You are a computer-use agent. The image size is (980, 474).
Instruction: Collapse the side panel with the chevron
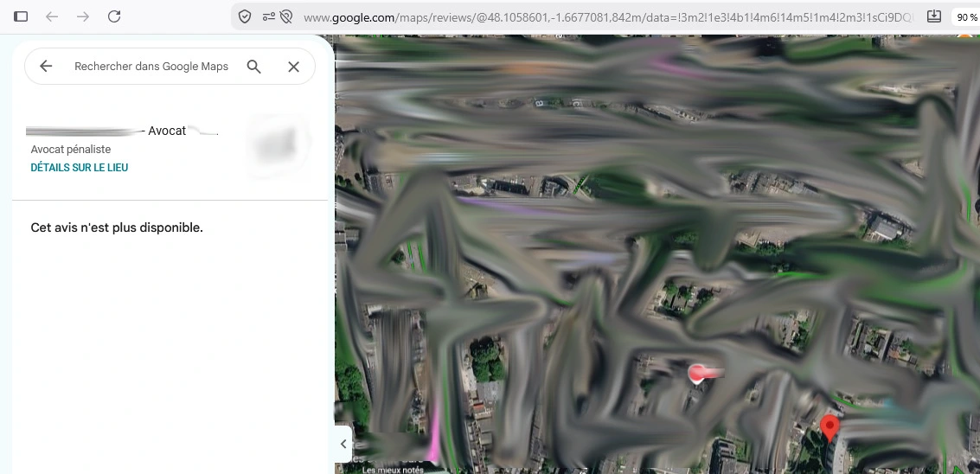coord(343,444)
